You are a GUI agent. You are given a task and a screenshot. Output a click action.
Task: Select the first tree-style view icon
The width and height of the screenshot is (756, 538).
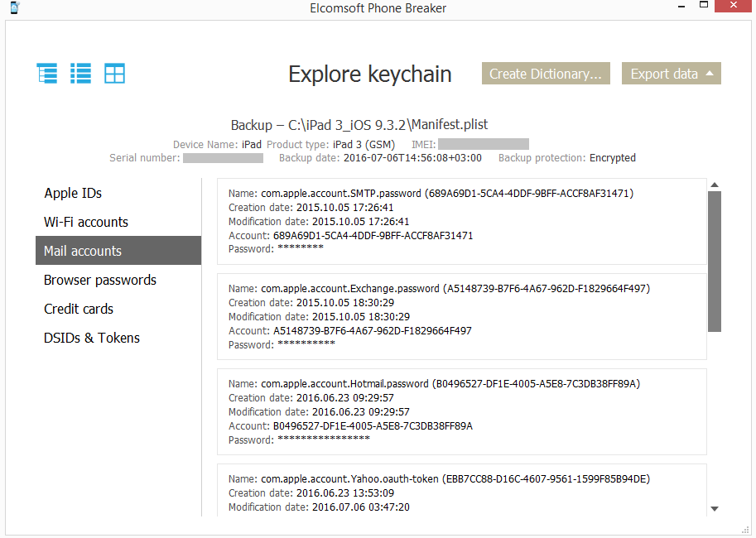[47, 74]
